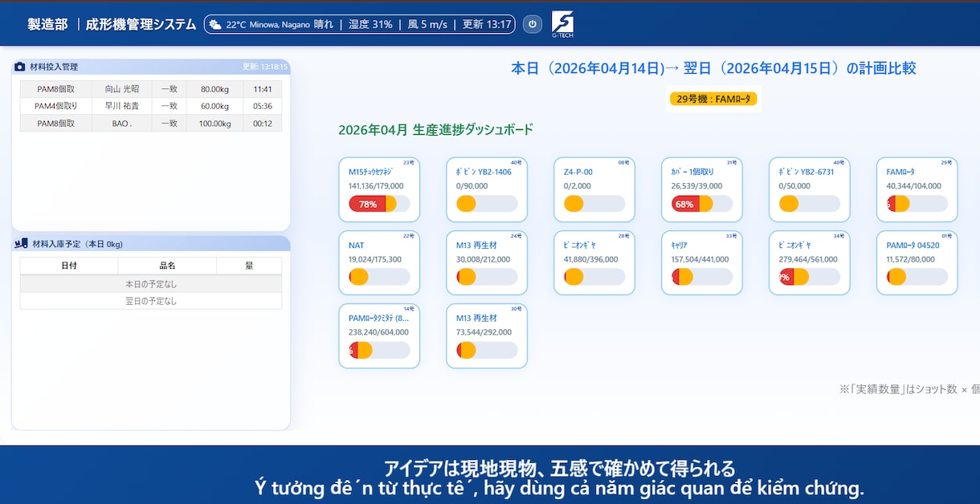980x504 pixels.
Task: Select PAM8個取 cell in BAO . row
Action: (56, 124)
